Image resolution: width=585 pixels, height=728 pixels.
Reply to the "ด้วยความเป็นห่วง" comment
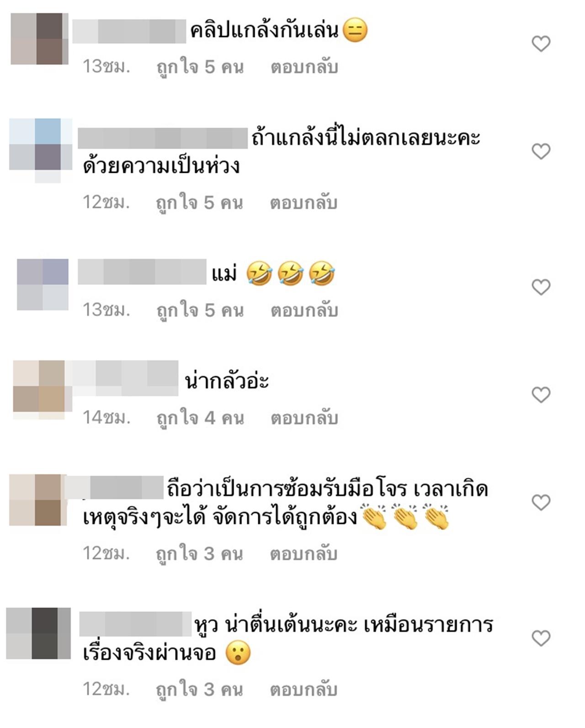click(x=304, y=203)
